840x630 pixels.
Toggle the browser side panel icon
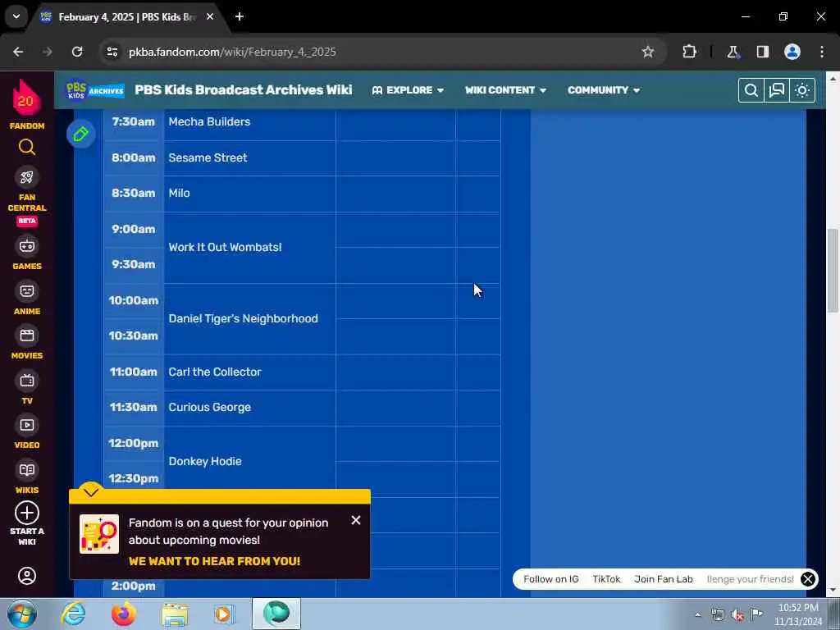[x=762, y=52]
